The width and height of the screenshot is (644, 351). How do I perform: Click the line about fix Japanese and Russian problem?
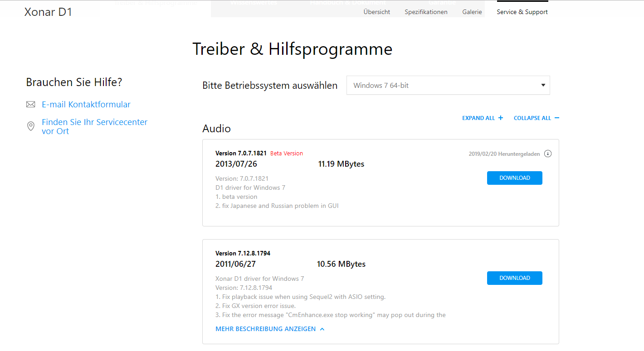tap(277, 206)
